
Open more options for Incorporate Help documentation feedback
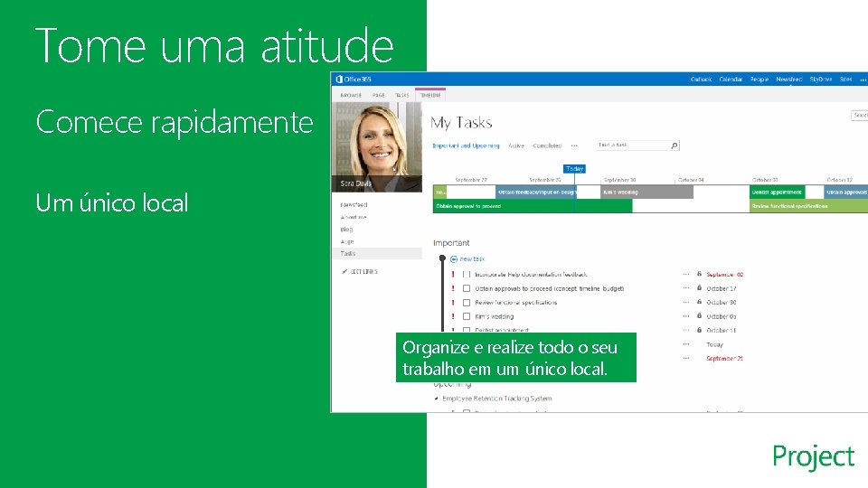coord(686,275)
